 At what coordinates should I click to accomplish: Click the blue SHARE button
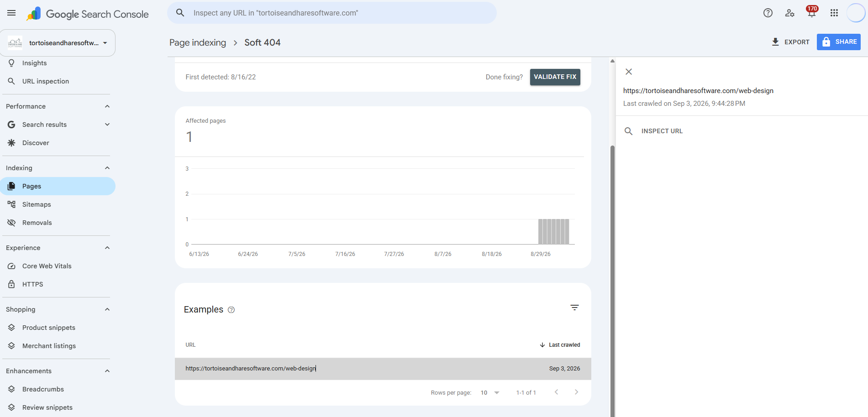coord(839,42)
